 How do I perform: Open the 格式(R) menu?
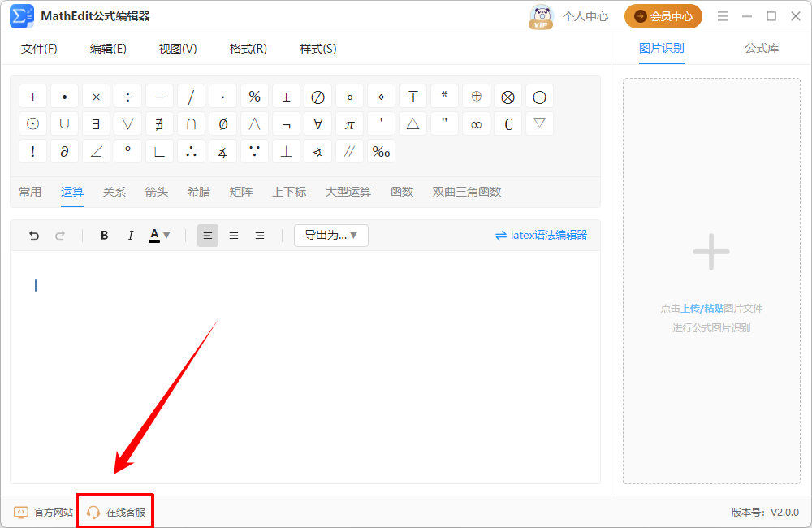coord(248,49)
